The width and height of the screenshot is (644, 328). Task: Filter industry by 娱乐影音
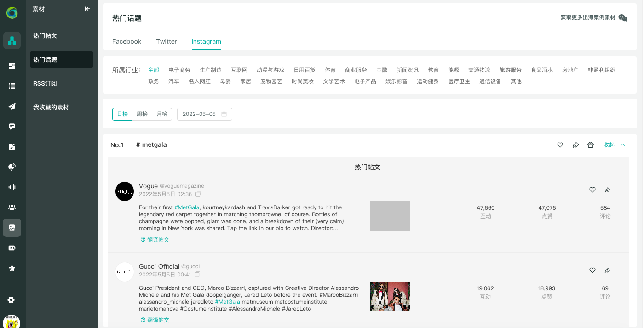(397, 81)
